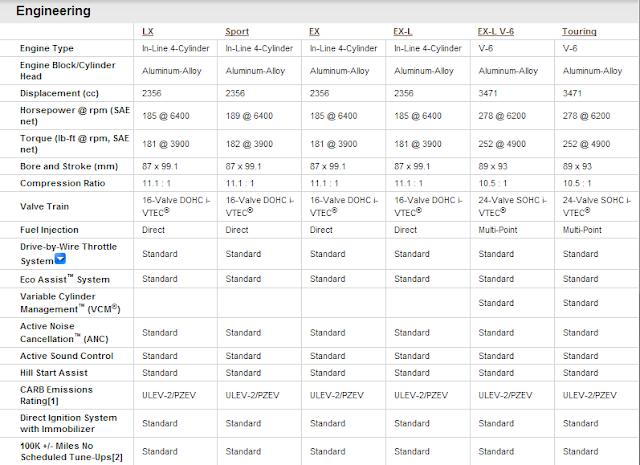Select Direct Ignition System with Immobilizer label
Screen dimensions: 640x465
point(69,423)
